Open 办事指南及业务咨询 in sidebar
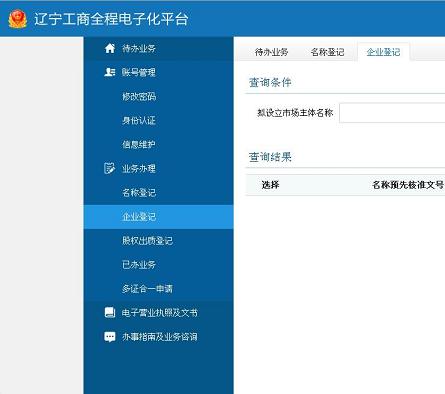 (159, 337)
